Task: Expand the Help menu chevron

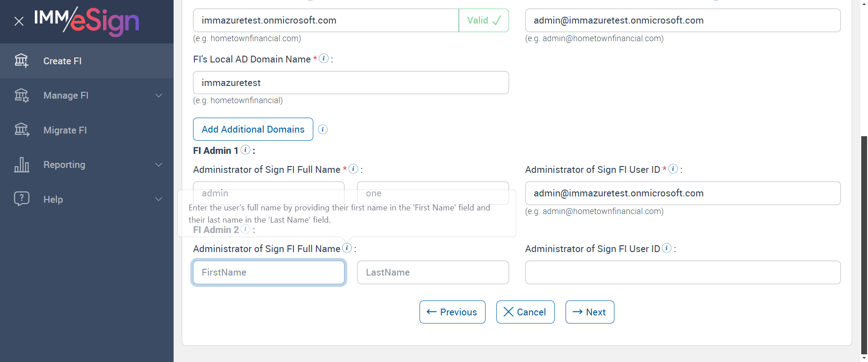Action: [159, 199]
